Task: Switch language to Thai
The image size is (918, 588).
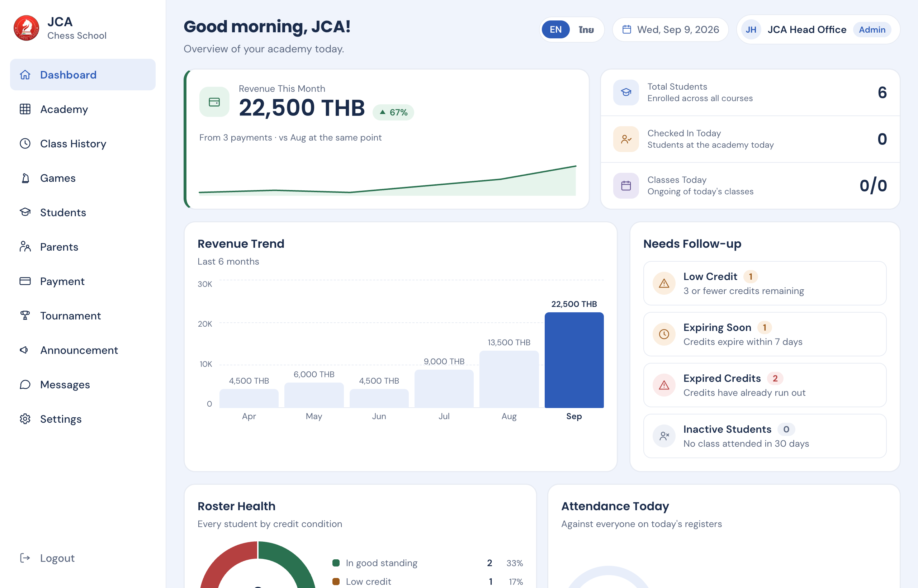Action: (x=586, y=29)
